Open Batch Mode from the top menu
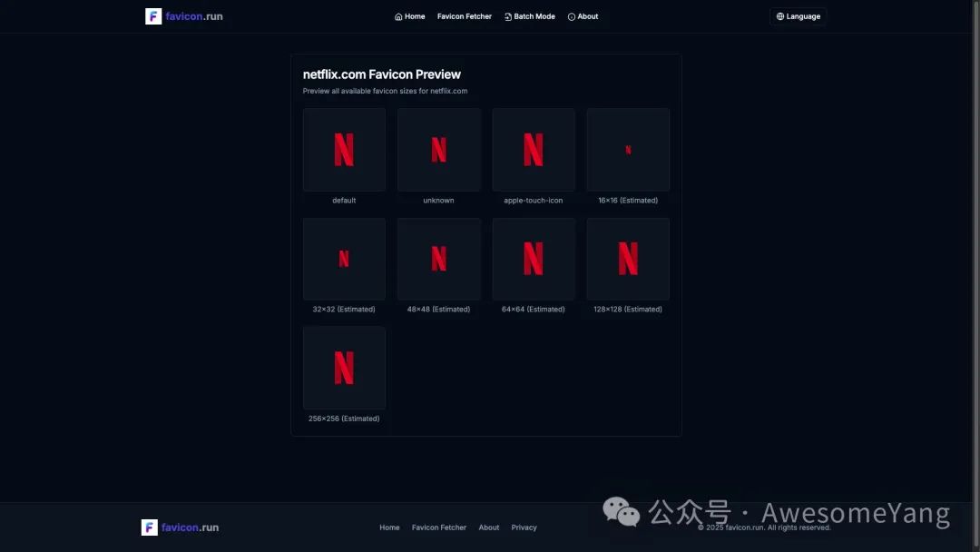Image resolution: width=980 pixels, height=552 pixels. coord(529,16)
